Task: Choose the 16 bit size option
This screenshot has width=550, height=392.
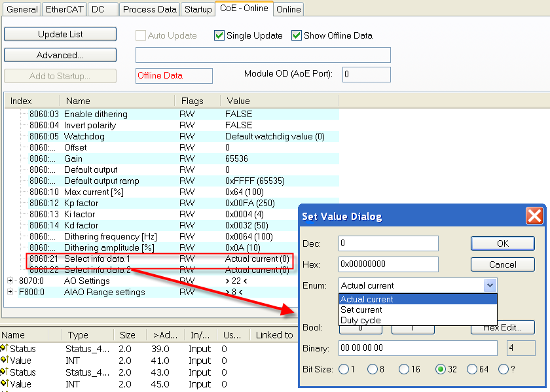Action: 404,369
